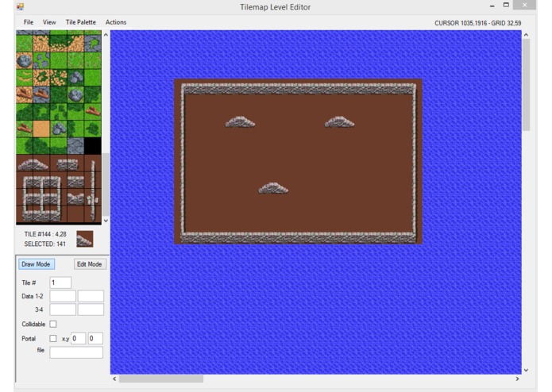Click the map horizontal scroll right arrow

click(x=517, y=379)
